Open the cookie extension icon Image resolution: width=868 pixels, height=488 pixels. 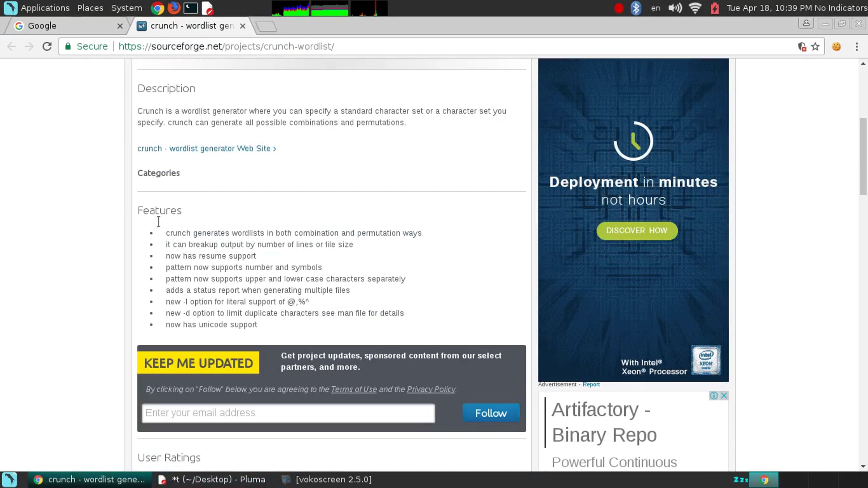(836, 46)
